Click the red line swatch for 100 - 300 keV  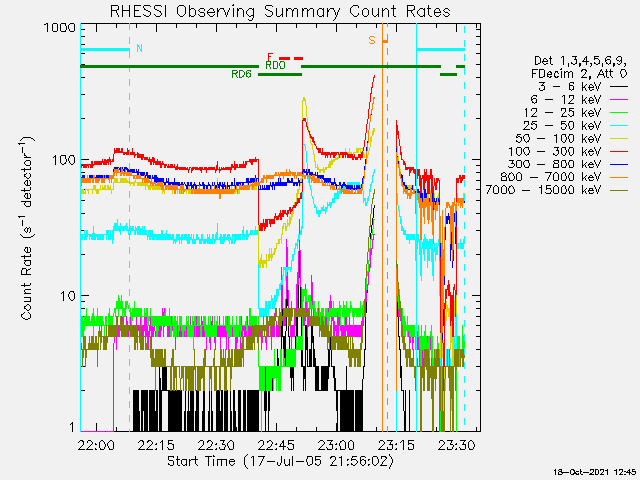pos(619,152)
